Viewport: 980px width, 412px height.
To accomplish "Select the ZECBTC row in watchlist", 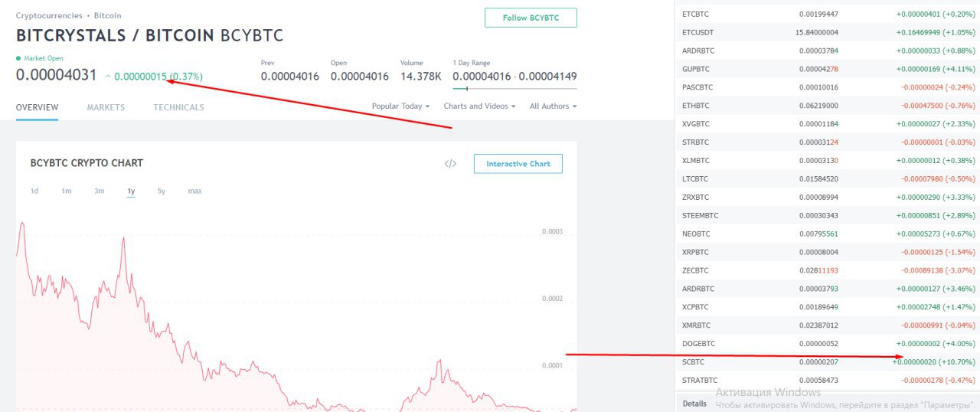I will 828,270.
